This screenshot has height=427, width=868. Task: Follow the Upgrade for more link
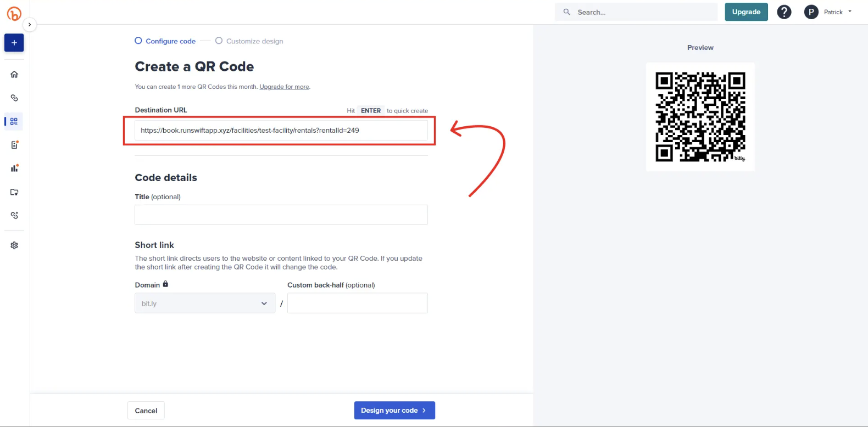pyautogui.click(x=284, y=87)
